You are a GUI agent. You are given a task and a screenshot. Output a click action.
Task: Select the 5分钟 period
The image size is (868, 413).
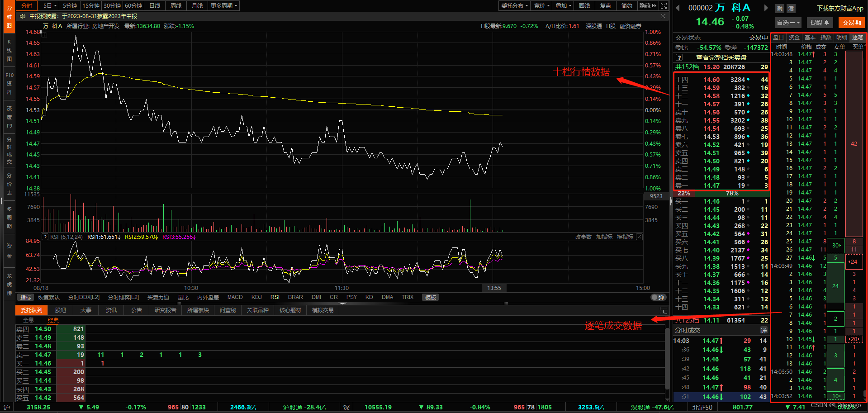(70, 6)
